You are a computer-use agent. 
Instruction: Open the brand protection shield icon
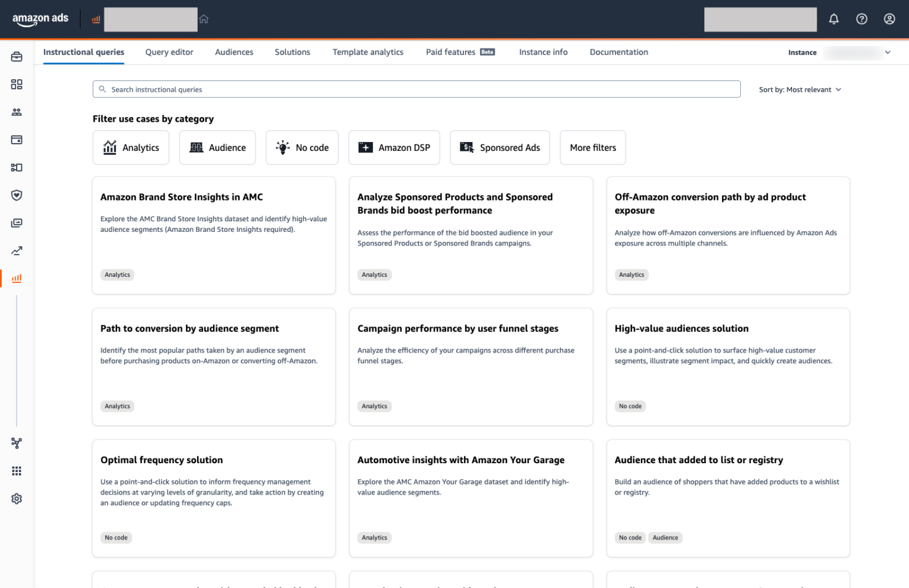[x=17, y=195]
